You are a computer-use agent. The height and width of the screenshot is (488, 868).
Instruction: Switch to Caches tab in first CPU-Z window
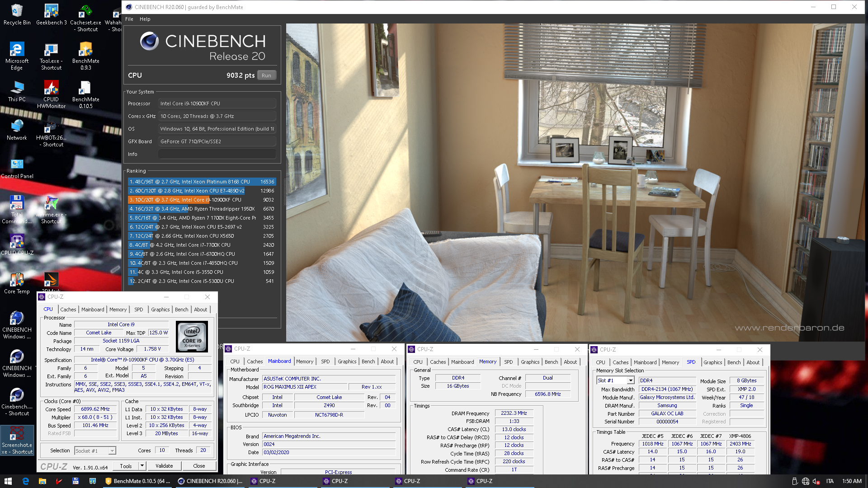point(68,310)
